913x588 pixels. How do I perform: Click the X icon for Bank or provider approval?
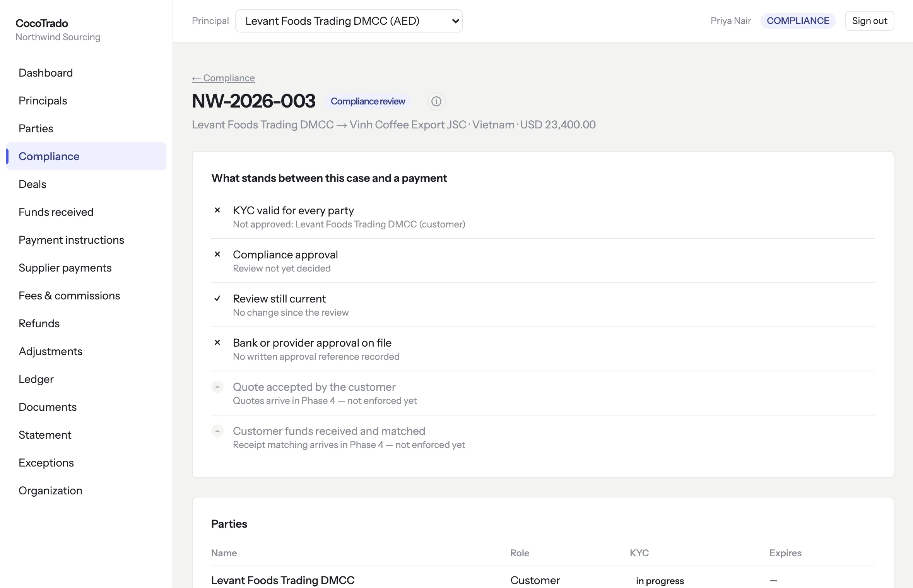click(x=217, y=342)
